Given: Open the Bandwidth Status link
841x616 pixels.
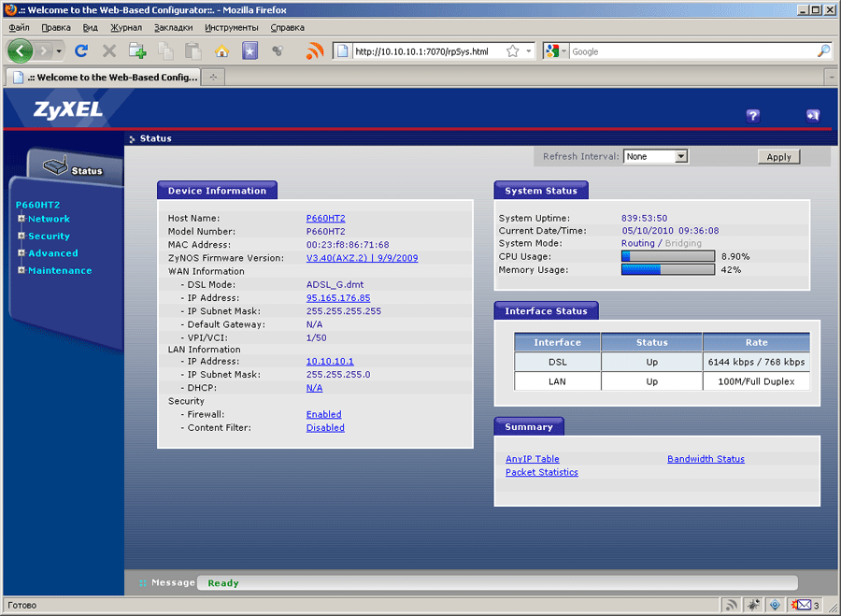Looking at the screenshot, I should tap(706, 459).
